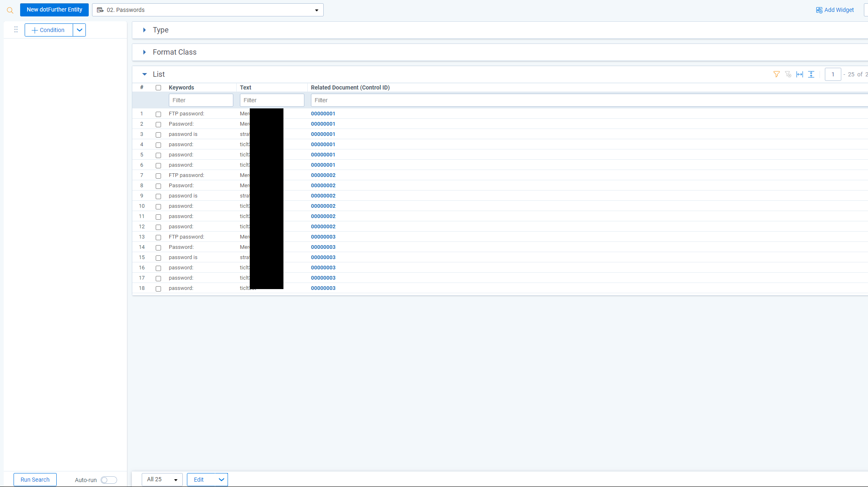Click the # column header
868x487 pixels.
click(142, 87)
